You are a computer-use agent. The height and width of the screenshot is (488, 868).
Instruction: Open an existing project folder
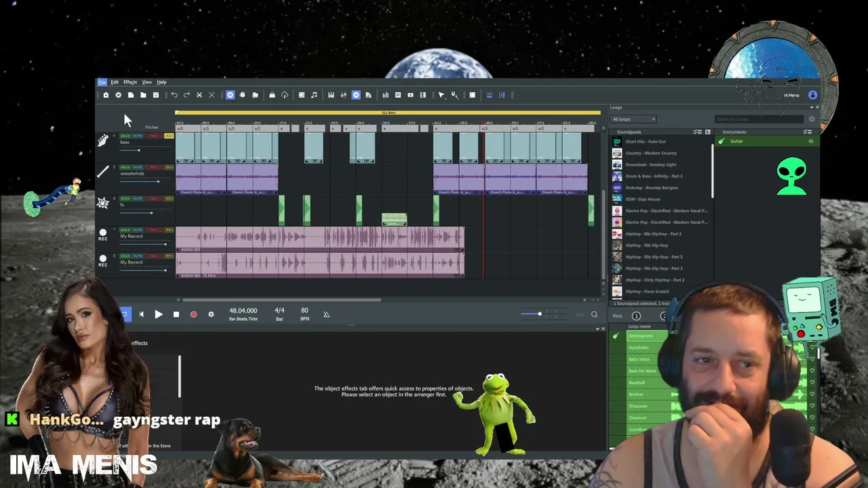(x=143, y=95)
